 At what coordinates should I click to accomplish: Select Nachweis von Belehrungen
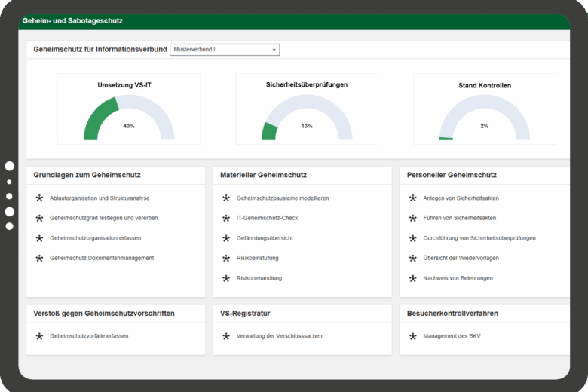click(x=458, y=278)
